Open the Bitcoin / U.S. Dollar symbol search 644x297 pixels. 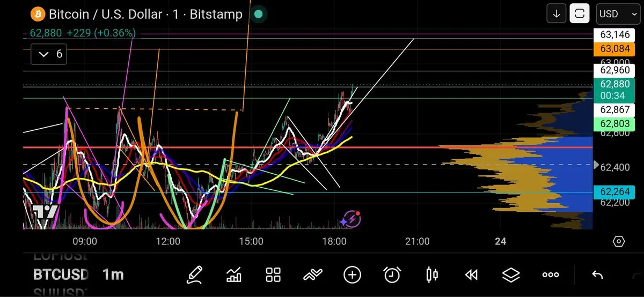tap(145, 14)
